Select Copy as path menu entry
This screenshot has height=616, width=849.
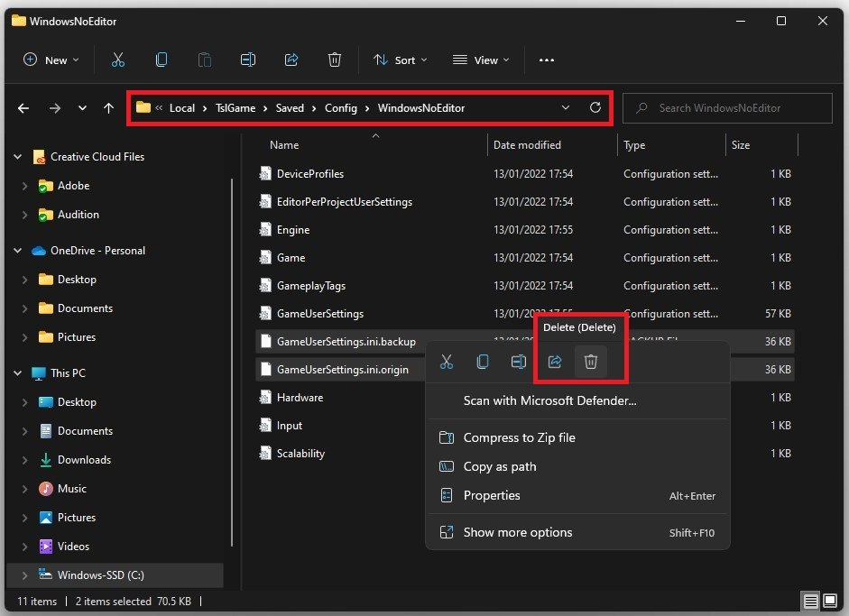[499, 466]
